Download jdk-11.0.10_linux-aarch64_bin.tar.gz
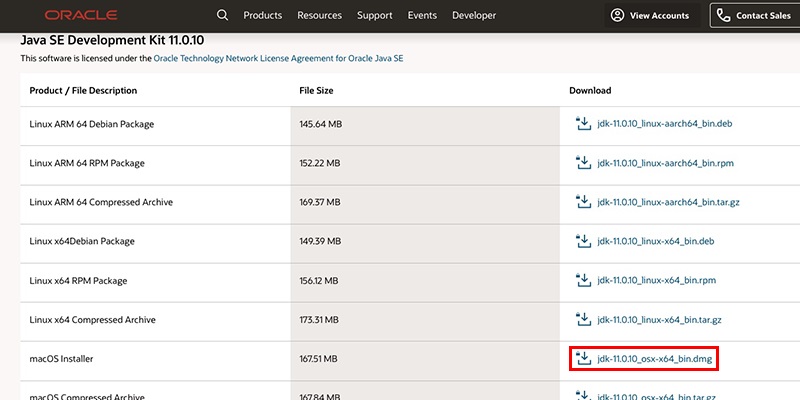Screen dimensions: 800x400 pos(668,202)
